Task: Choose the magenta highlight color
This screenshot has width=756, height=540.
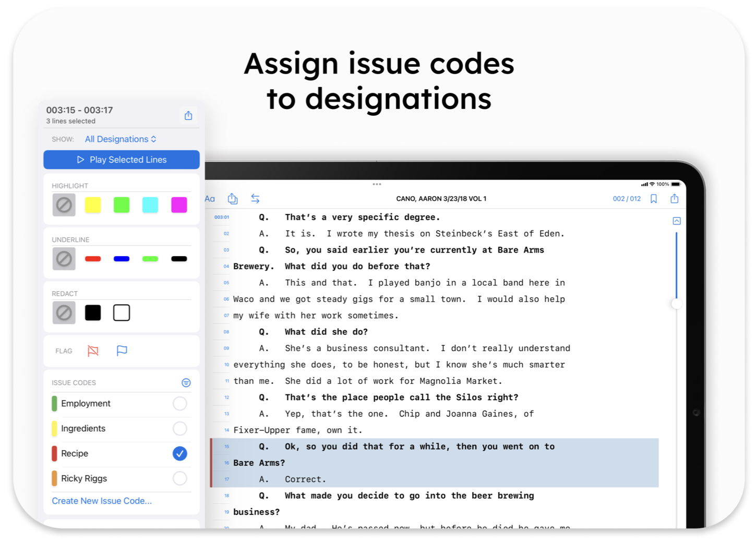Action: point(179,205)
